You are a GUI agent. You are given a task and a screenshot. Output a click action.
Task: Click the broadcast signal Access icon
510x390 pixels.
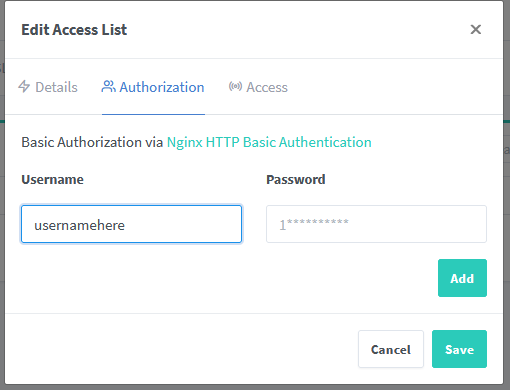(235, 86)
